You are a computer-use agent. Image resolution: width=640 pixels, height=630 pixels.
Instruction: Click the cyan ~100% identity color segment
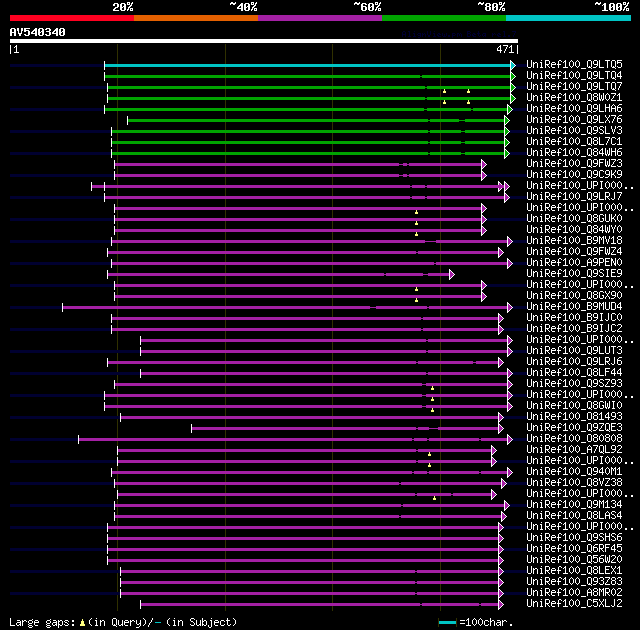[569, 18]
